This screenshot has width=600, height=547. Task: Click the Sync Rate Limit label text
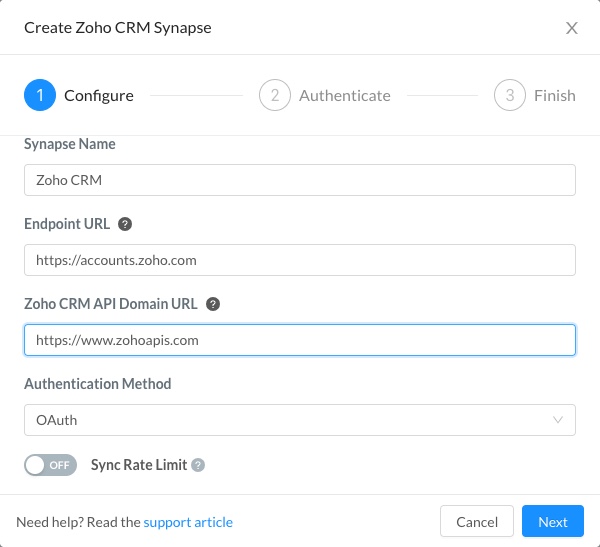click(139, 465)
